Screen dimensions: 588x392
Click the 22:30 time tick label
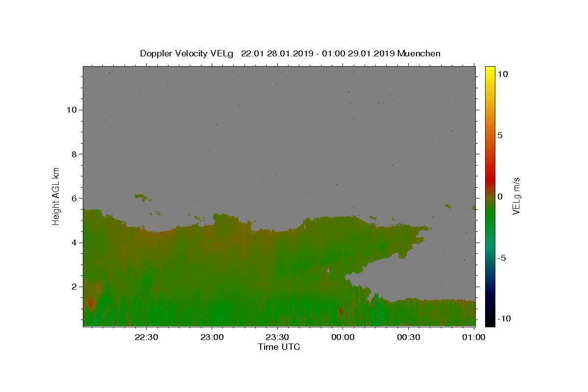(x=147, y=337)
